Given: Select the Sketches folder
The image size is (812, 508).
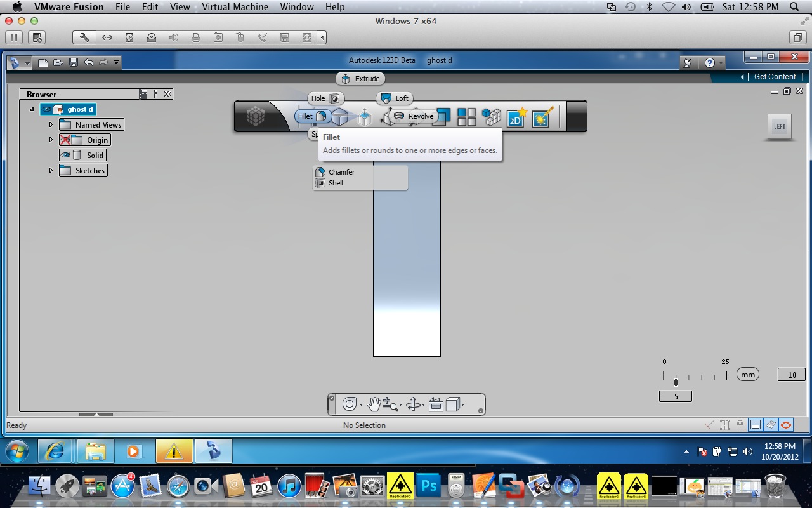Looking at the screenshot, I should tap(83, 170).
